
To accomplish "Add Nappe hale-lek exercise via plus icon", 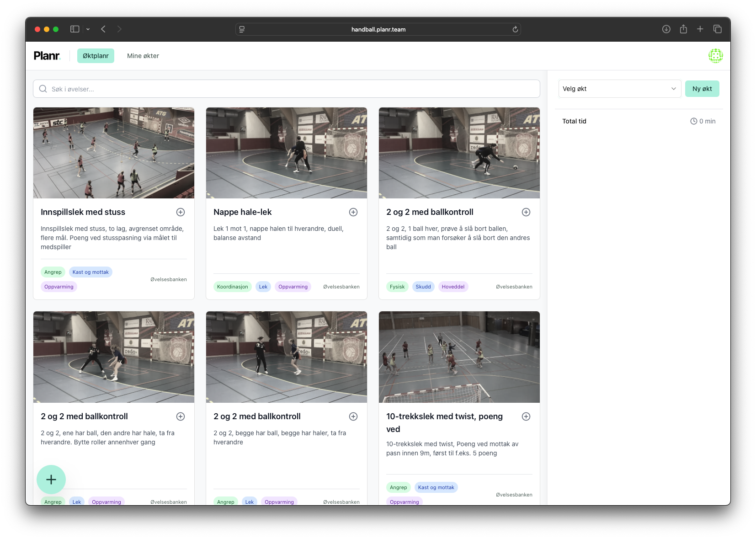I will click(x=353, y=212).
